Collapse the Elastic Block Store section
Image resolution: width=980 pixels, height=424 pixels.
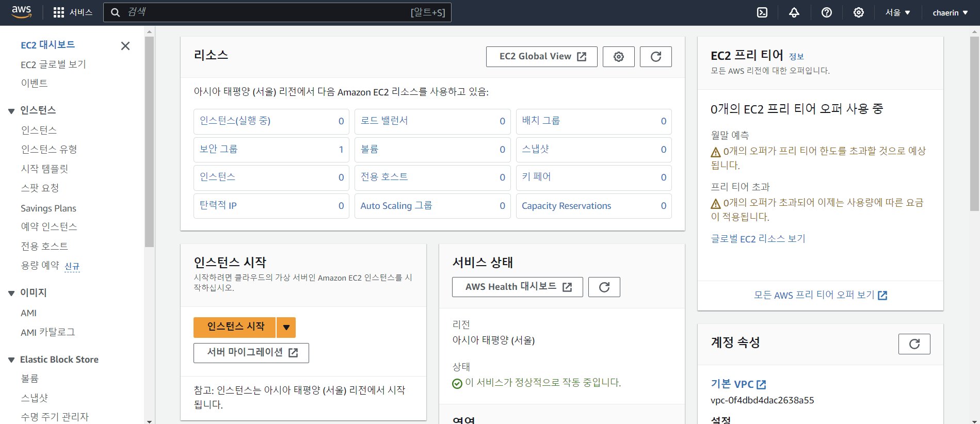tap(11, 360)
